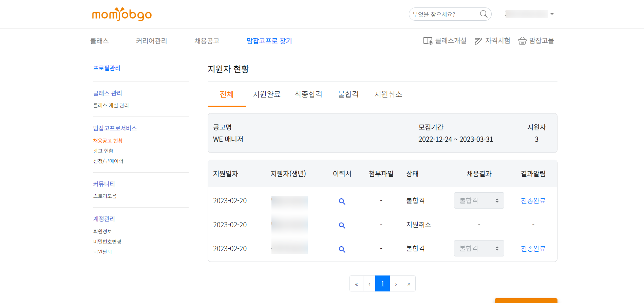The width and height of the screenshot is (644, 303).
Task: Select the 불합격 filter tab
Action: tap(348, 94)
